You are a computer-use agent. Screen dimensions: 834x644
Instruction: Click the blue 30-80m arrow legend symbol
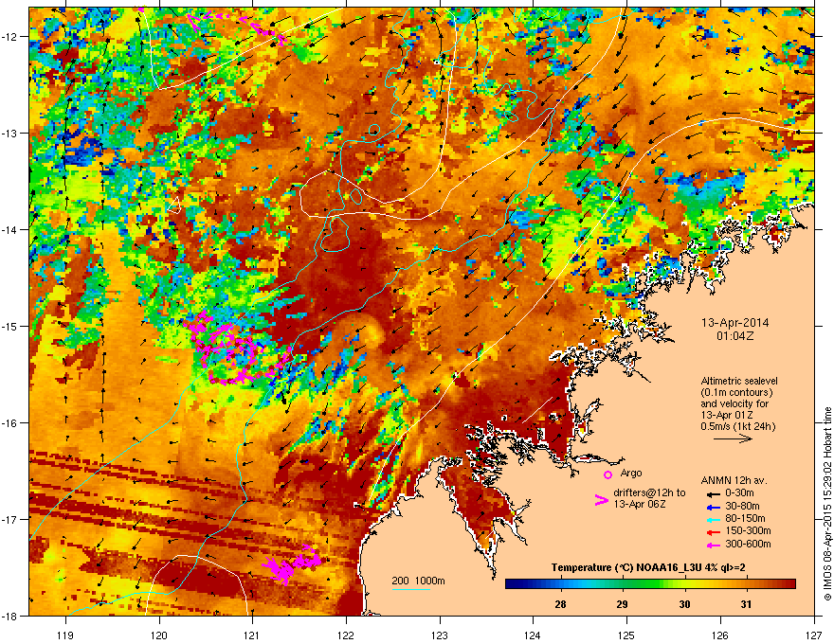(714, 507)
